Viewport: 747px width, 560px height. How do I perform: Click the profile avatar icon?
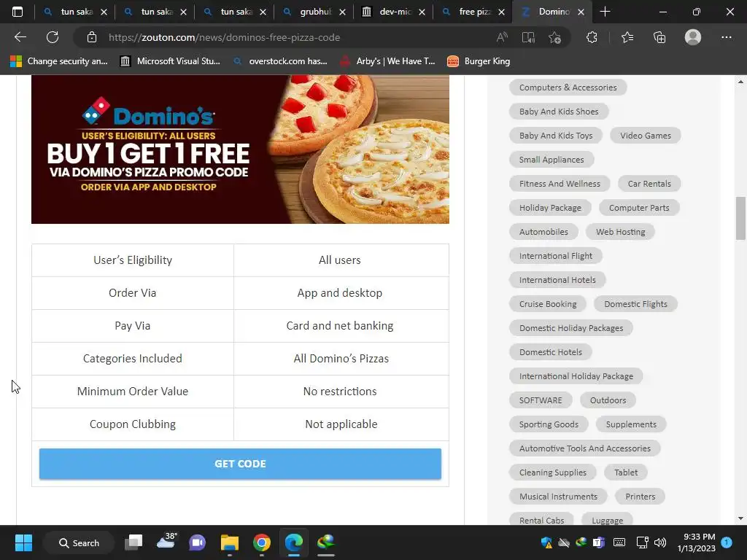[x=693, y=37]
